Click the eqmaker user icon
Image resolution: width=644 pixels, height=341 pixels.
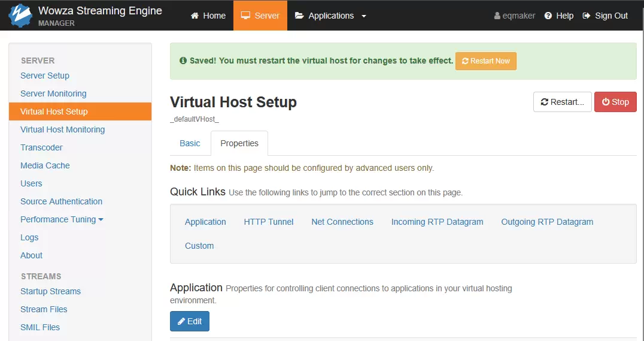pos(497,16)
